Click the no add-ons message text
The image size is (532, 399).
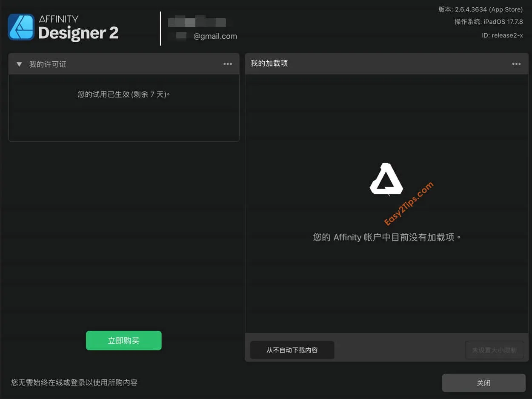(387, 237)
